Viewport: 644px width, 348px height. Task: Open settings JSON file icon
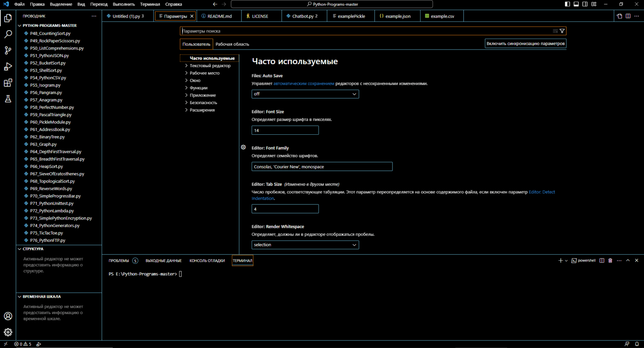[619, 16]
